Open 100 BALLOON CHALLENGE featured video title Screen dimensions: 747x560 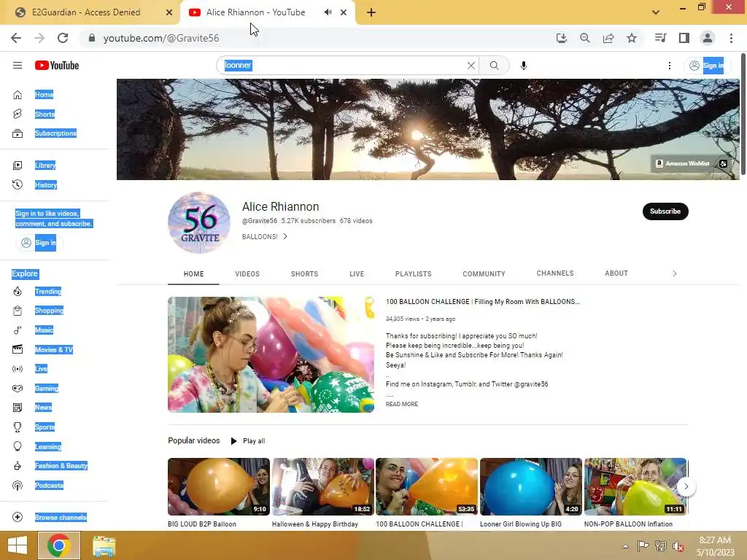[x=482, y=301]
